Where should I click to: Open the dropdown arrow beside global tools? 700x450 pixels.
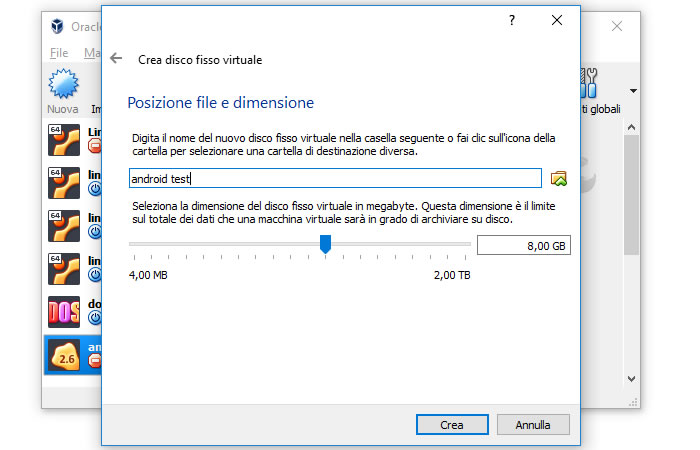coord(633,91)
